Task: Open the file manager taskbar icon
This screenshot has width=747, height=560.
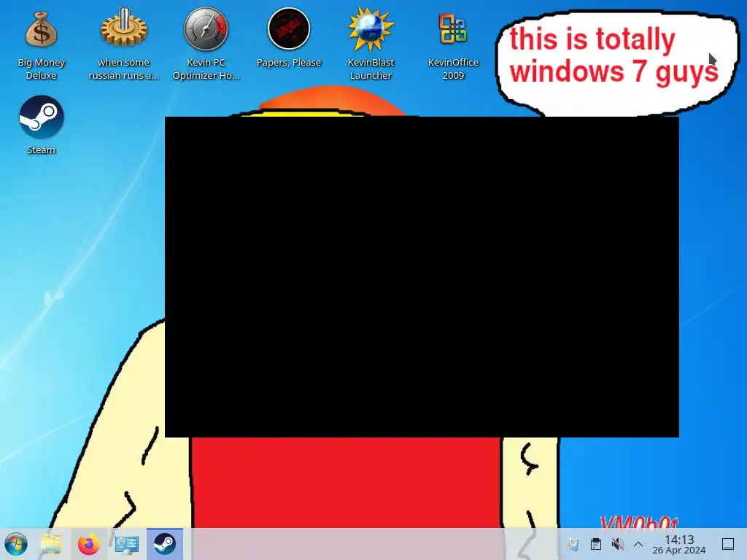Action: (x=51, y=544)
